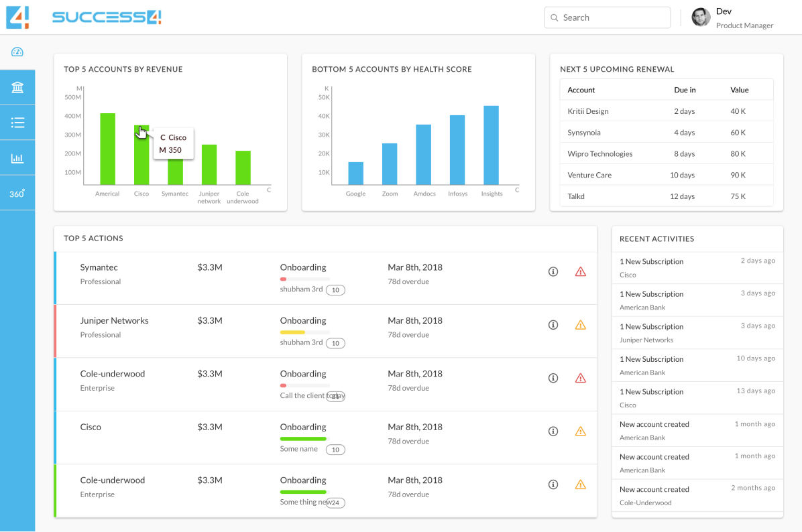Open the 360° view in sidebar
This screenshot has height=532, width=802.
[17, 194]
